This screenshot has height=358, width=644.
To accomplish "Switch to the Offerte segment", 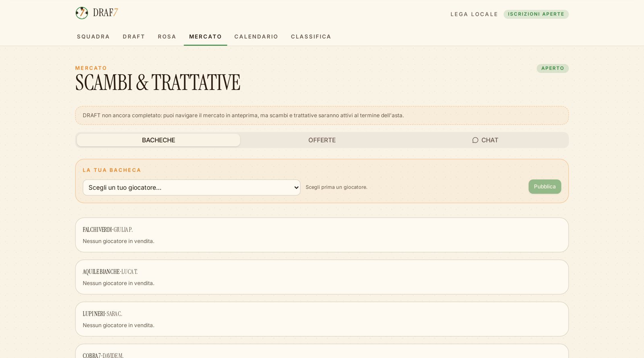I will click(x=322, y=140).
